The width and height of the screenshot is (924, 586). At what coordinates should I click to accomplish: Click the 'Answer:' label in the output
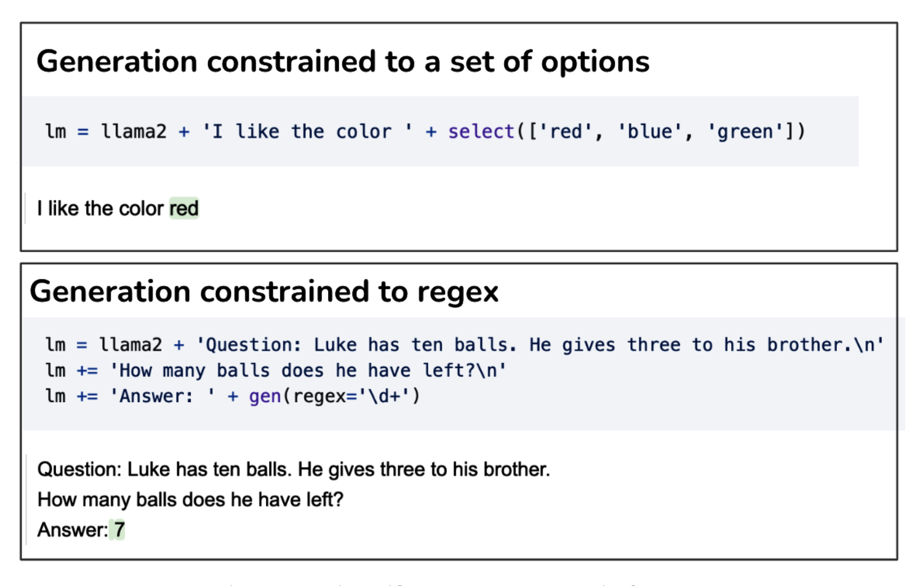click(72, 530)
